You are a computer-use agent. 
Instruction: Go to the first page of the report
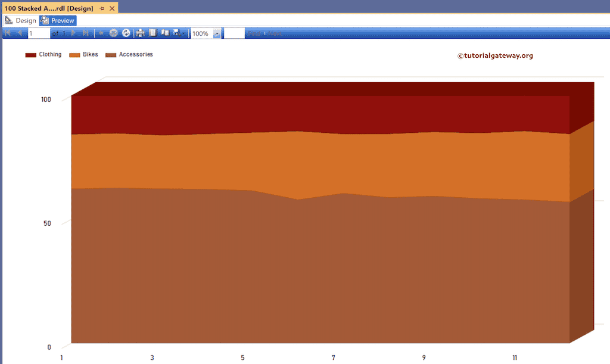pos(7,33)
